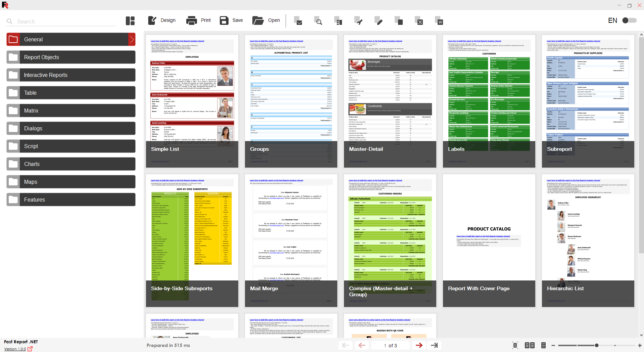Click the folder icon of Matrix

coord(13,111)
